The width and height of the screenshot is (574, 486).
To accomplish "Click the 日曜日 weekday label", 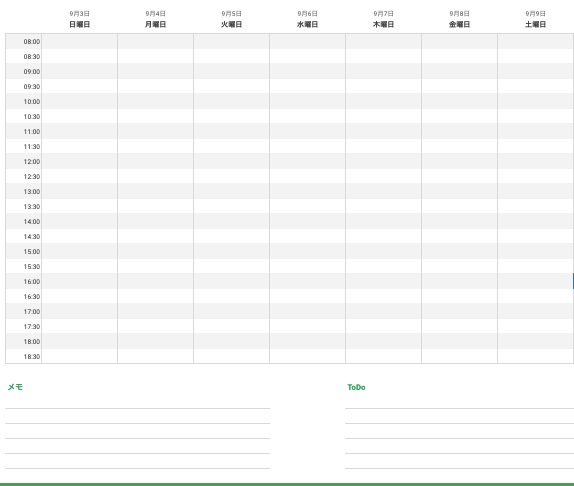I will 79,24.
